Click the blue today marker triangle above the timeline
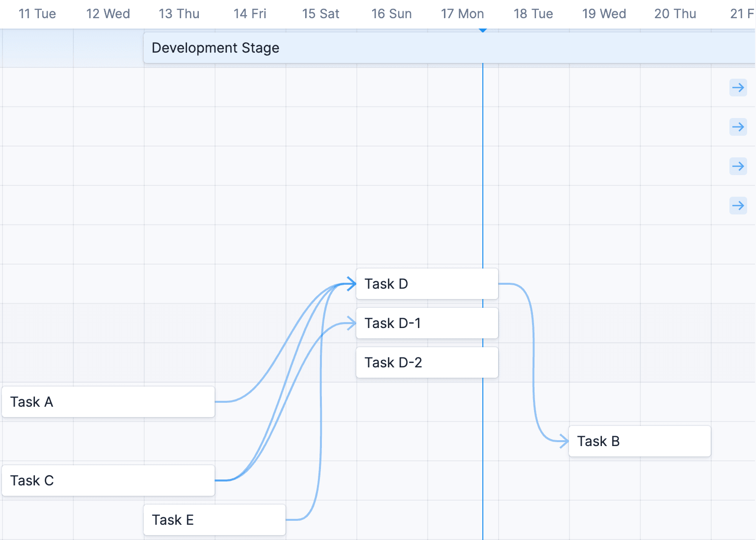 (x=482, y=30)
